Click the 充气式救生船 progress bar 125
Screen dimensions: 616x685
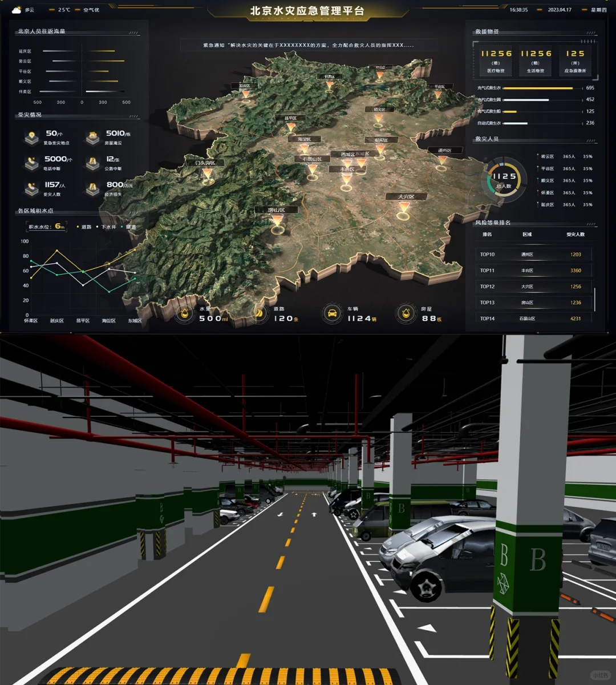point(542,111)
